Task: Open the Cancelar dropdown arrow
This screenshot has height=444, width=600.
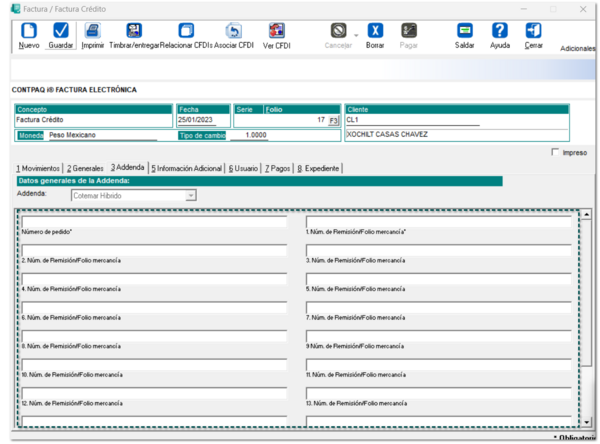Action: pyautogui.click(x=355, y=36)
